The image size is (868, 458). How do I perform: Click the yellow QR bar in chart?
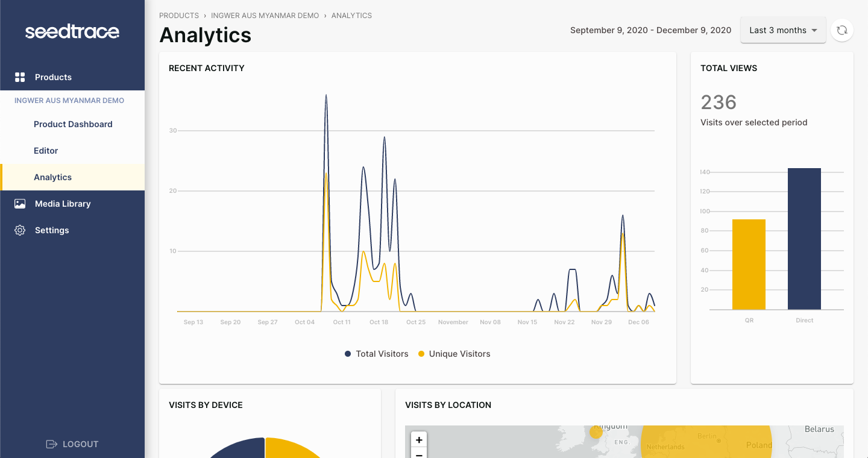coord(749,265)
